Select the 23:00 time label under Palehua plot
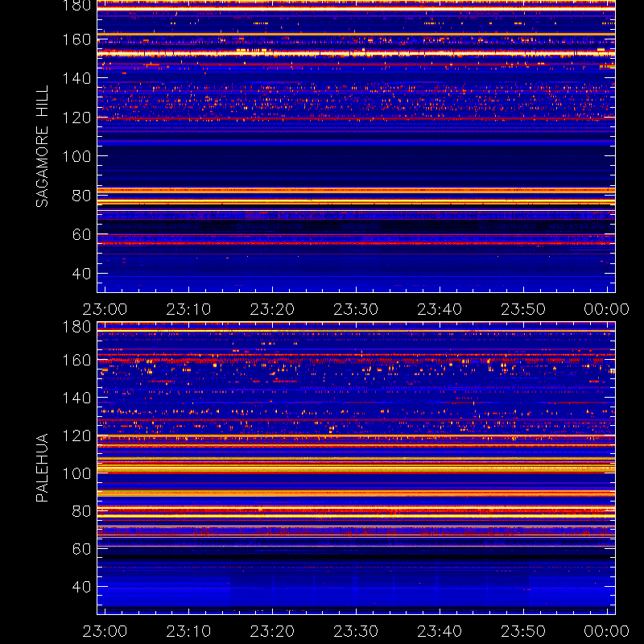This screenshot has height=644, width=644. tap(105, 631)
